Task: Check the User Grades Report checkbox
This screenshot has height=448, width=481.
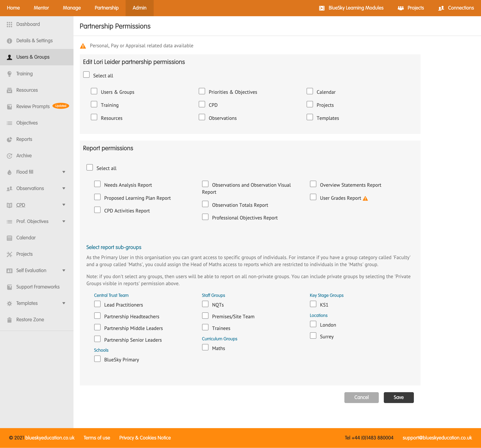Action: (x=313, y=197)
